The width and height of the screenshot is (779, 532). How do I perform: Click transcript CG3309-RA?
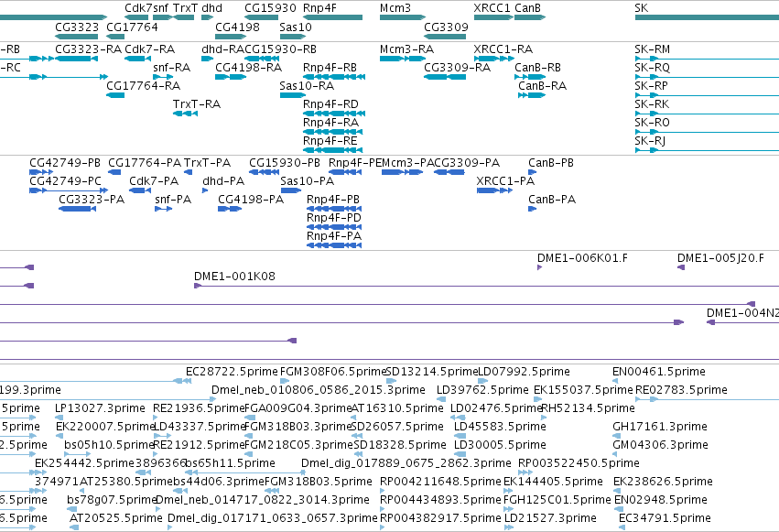[445, 77]
